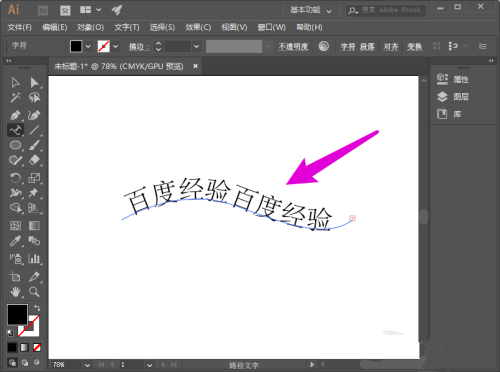Open the stroke weight dropdown

[x=197, y=46]
